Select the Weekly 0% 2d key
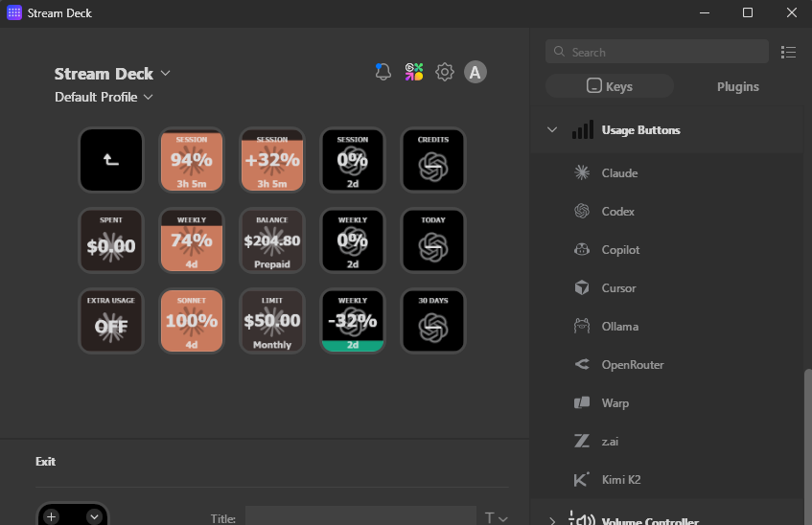The image size is (812, 525). pyautogui.click(x=353, y=240)
